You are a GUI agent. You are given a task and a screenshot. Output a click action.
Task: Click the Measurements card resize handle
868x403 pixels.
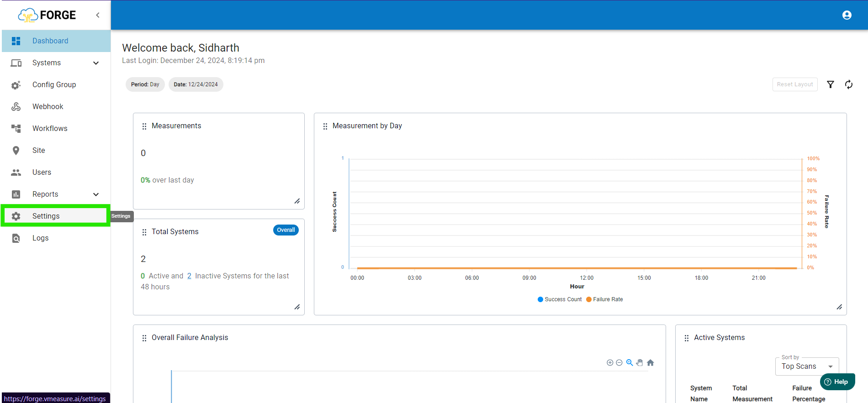(x=297, y=201)
